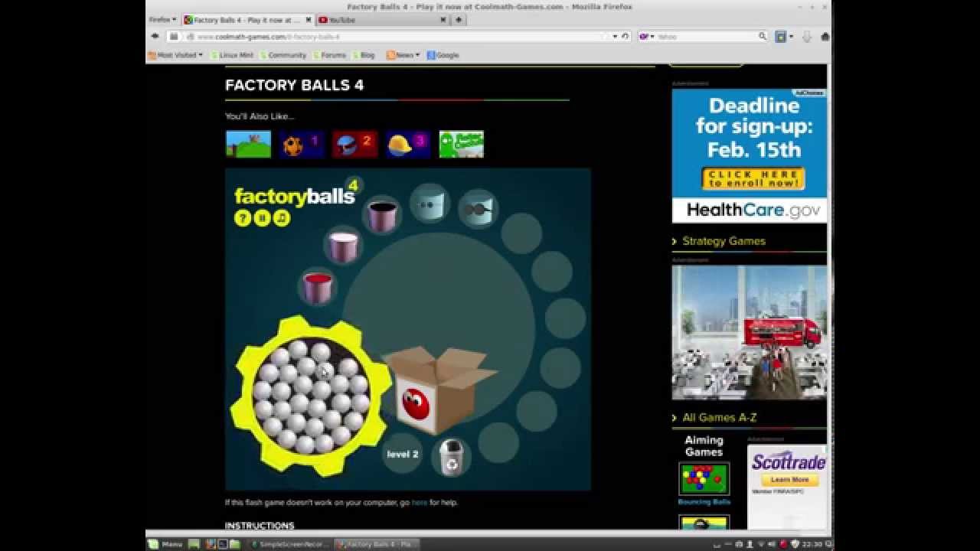Open the Factory Balls 3 thumbnail
980x551 pixels.
408,144
